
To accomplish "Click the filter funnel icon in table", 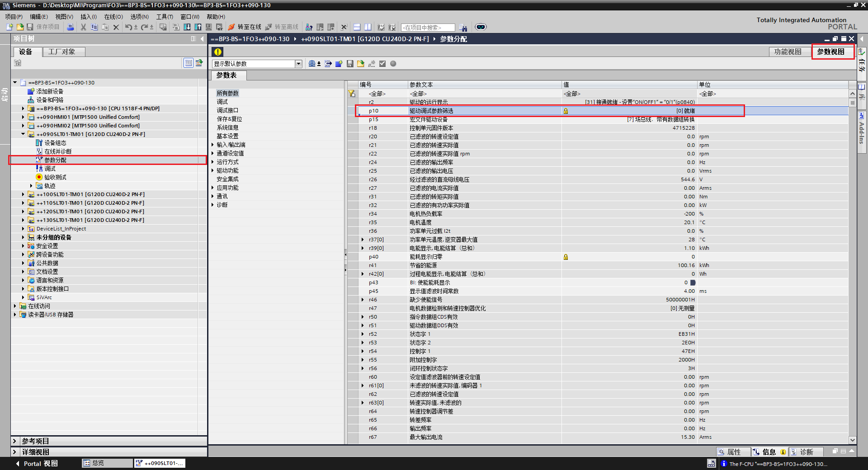I will tap(352, 94).
